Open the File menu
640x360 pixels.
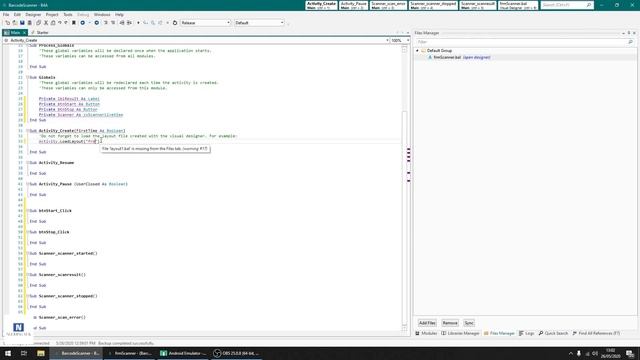(6, 15)
